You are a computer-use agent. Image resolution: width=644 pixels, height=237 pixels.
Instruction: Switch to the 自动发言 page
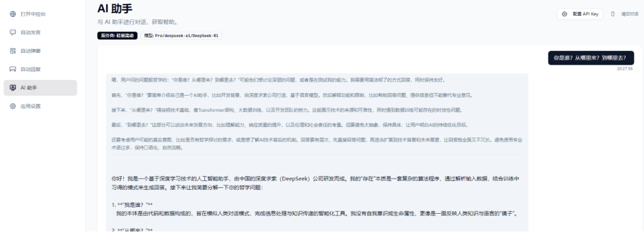(40, 33)
